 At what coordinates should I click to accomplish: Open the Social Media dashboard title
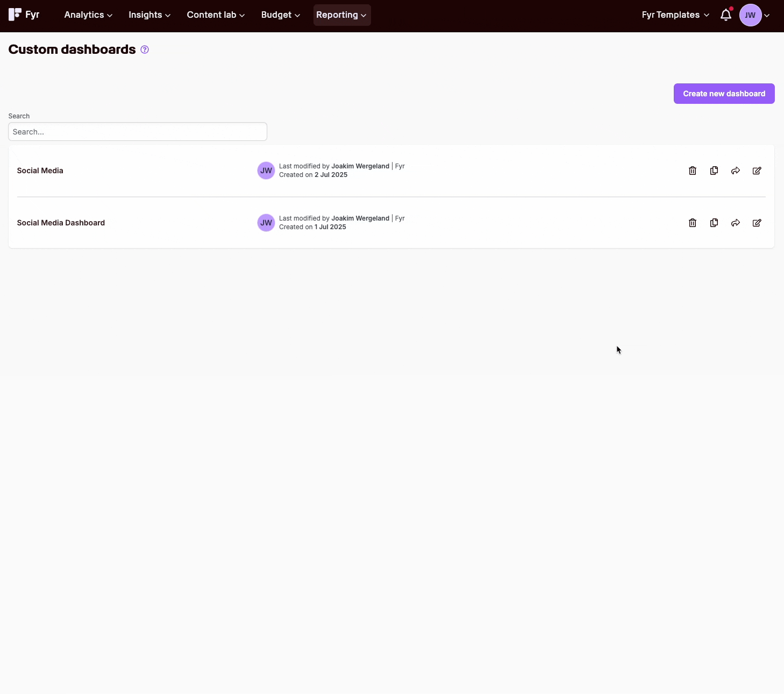[40, 171]
